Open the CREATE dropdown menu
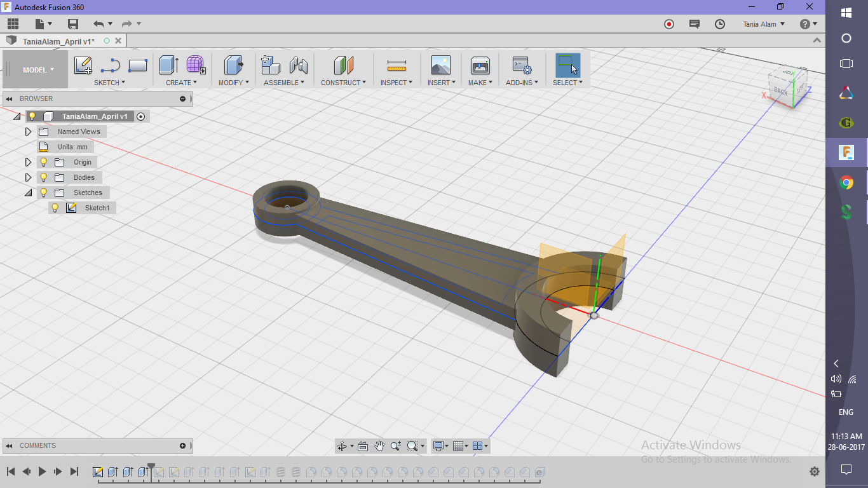 pos(181,83)
